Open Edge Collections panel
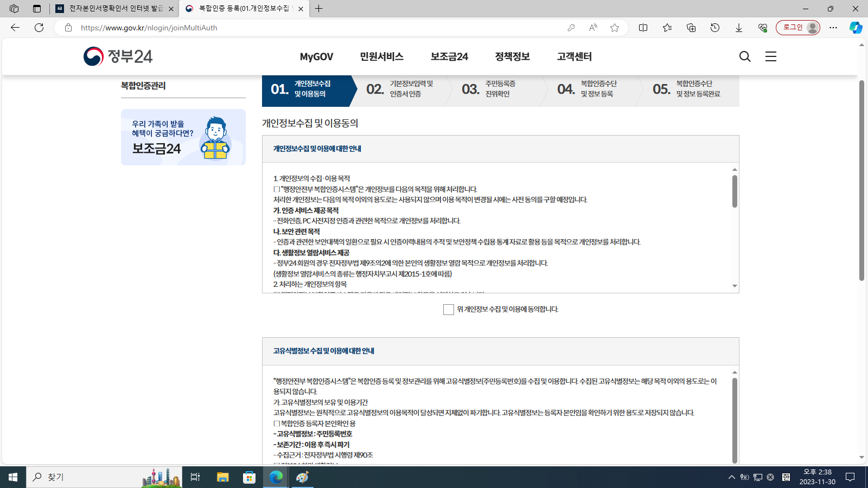 click(691, 28)
